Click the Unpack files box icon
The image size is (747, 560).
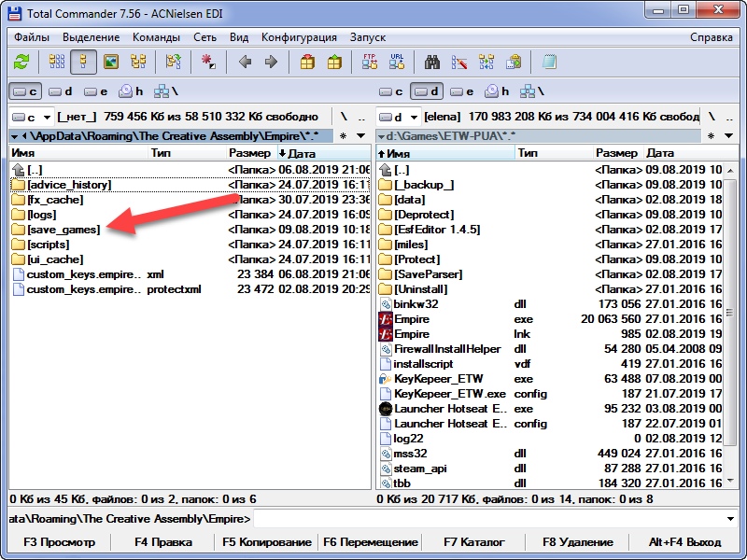click(x=334, y=62)
